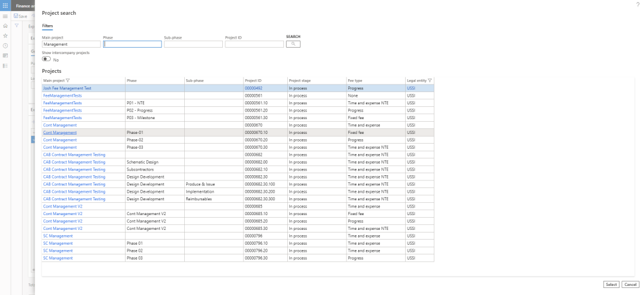Select cell P02 - Progress

155,111
